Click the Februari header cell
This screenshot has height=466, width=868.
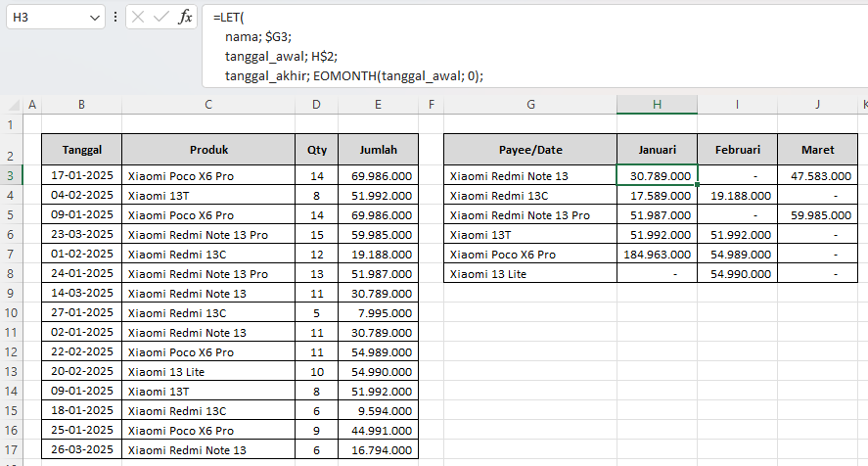737,150
